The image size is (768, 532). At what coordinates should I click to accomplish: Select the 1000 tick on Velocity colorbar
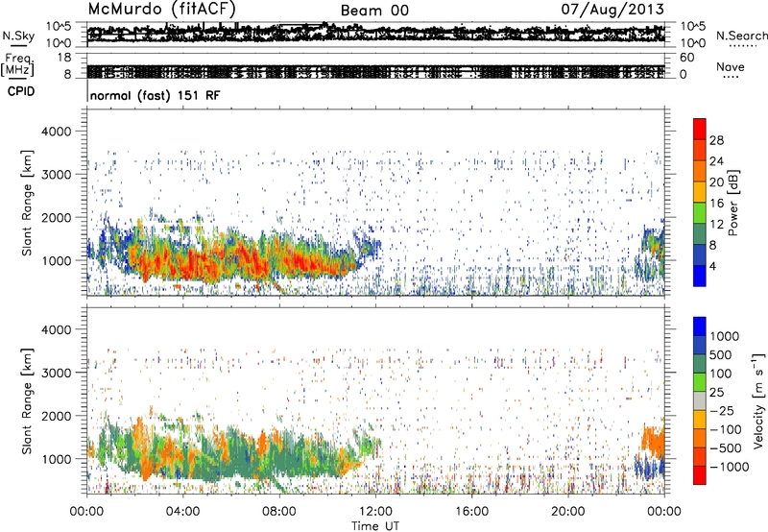[x=725, y=336]
